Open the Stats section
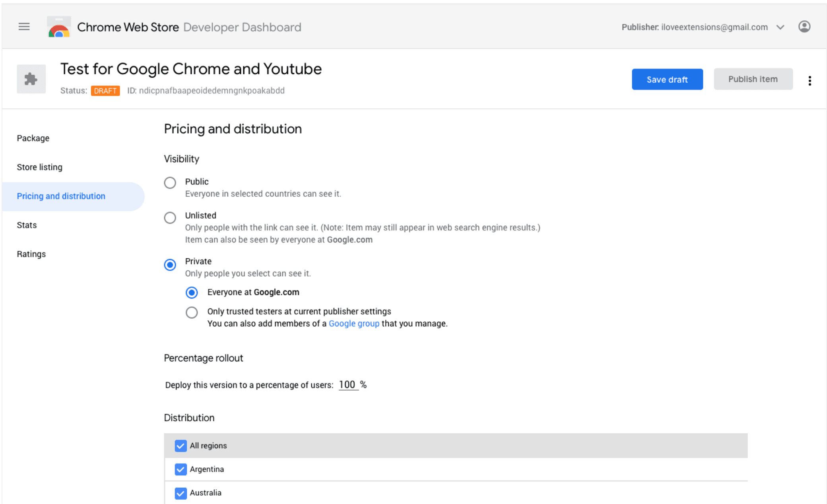This screenshot has width=827, height=504. (x=27, y=225)
